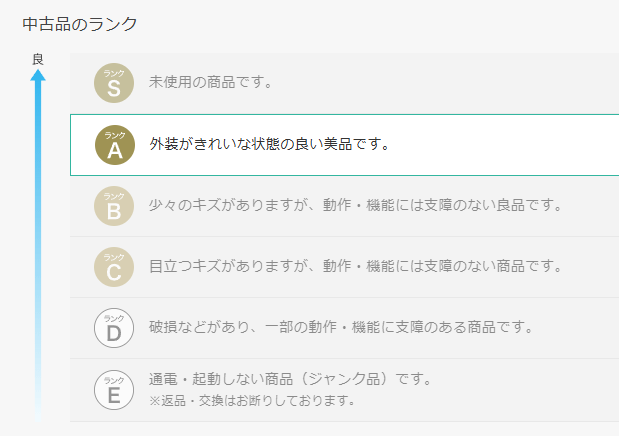This screenshot has width=619, height=436.
Task: Select the 未使用の商品です row
Action: pyautogui.click(x=344, y=83)
